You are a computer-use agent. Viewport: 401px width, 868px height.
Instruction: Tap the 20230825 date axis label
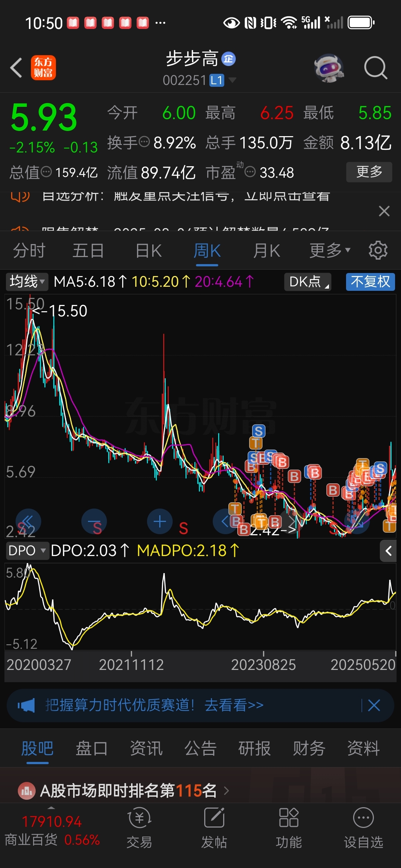click(263, 665)
